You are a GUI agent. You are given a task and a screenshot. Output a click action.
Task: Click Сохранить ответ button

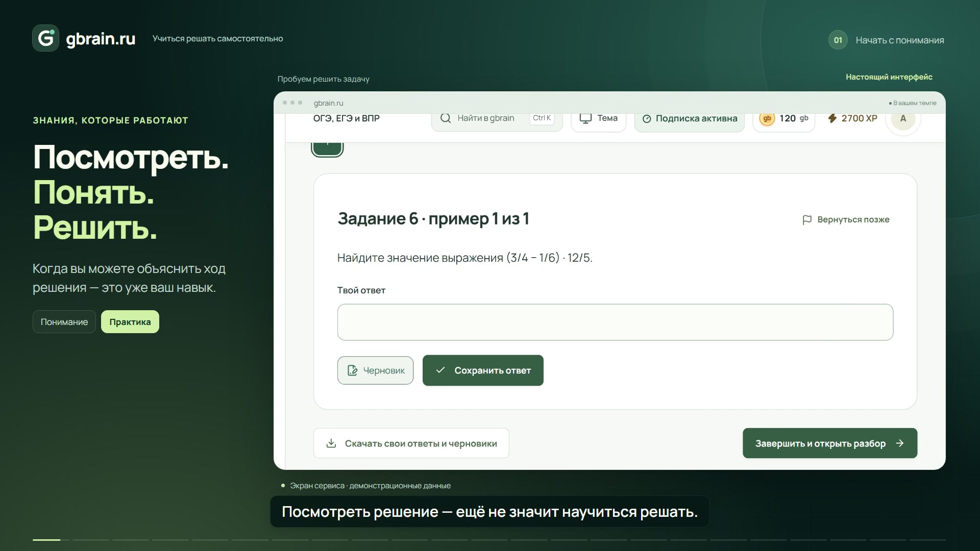(483, 370)
